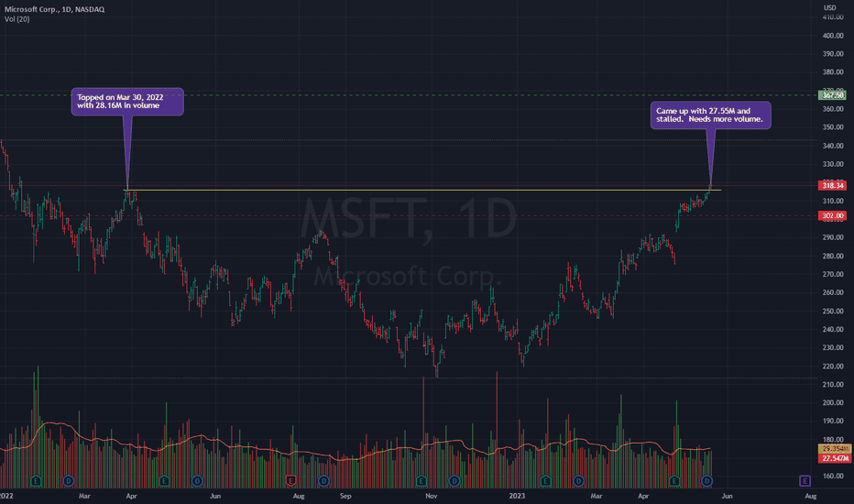Click the red 318.34 price label
854x504 pixels.
[833, 186]
